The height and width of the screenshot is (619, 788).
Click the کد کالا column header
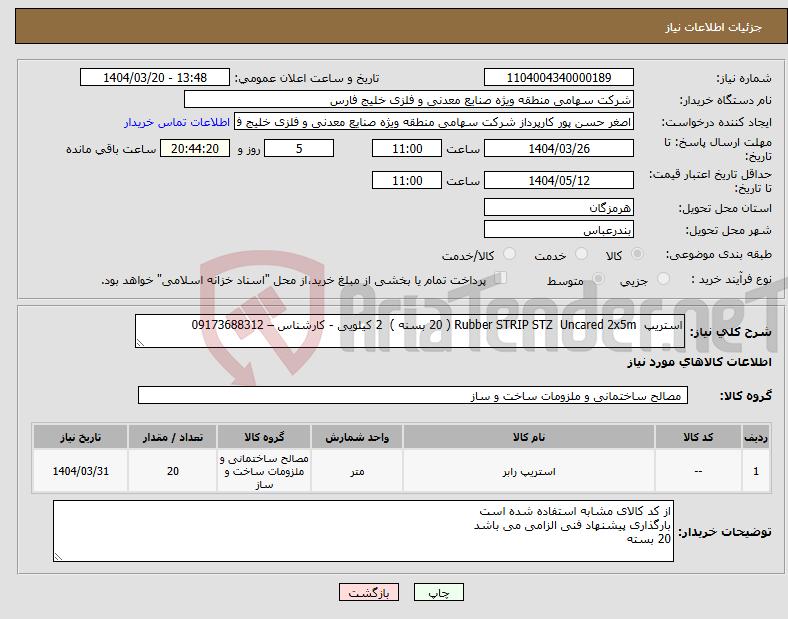tap(698, 437)
